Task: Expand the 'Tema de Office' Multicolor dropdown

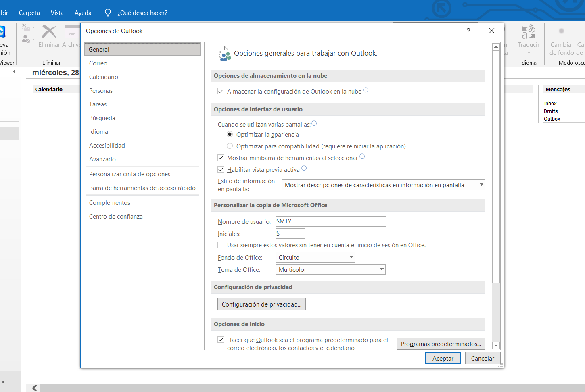Action: point(330,269)
